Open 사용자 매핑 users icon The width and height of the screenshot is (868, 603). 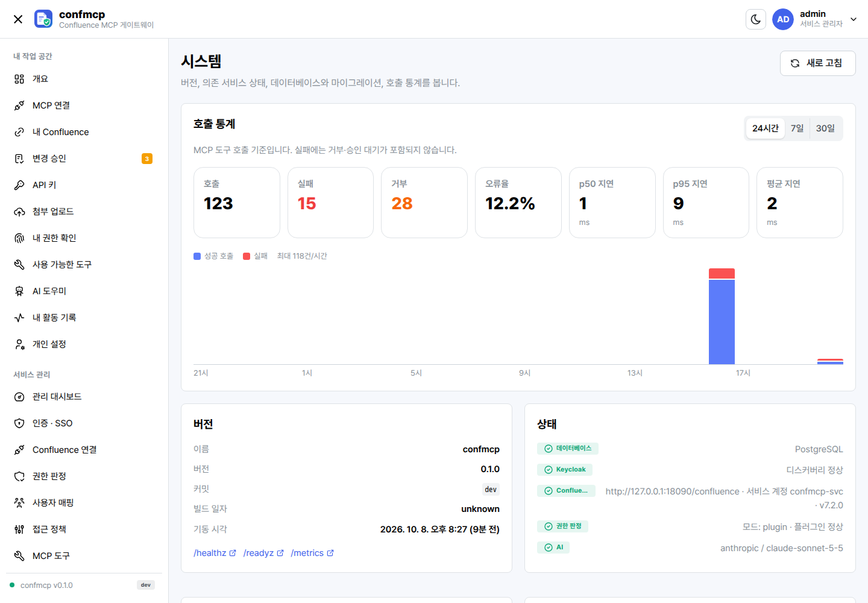click(x=19, y=503)
